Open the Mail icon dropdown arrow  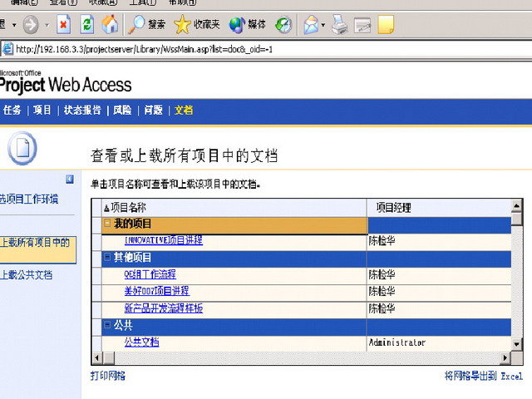pos(323,25)
